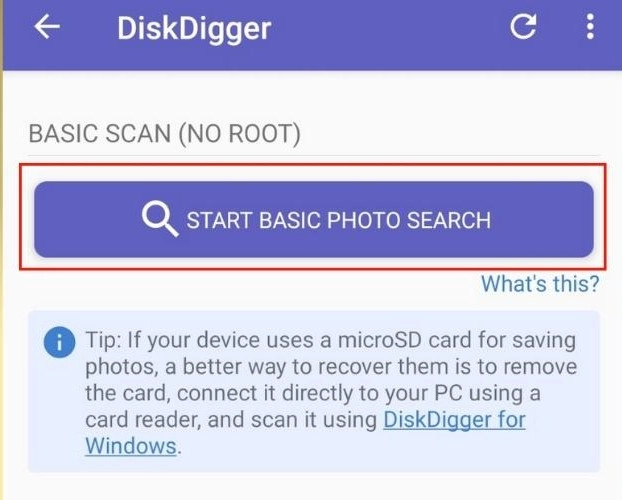
Task: Tap "START BASIC PHOTO SEARCH" label text
Action: (339, 220)
